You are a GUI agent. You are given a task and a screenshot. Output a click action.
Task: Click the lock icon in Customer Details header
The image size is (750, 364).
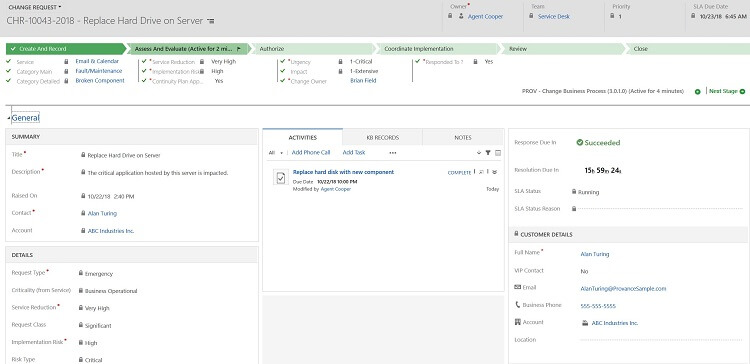(516, 234)
